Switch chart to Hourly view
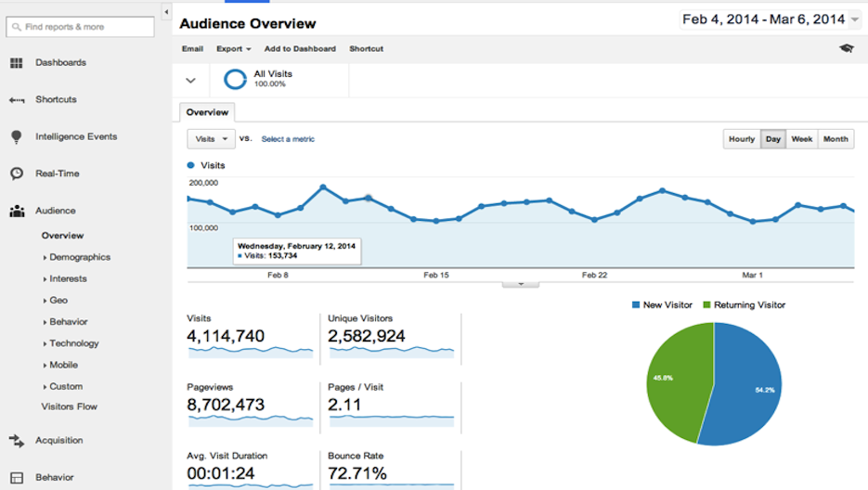 tap(742, 139)
